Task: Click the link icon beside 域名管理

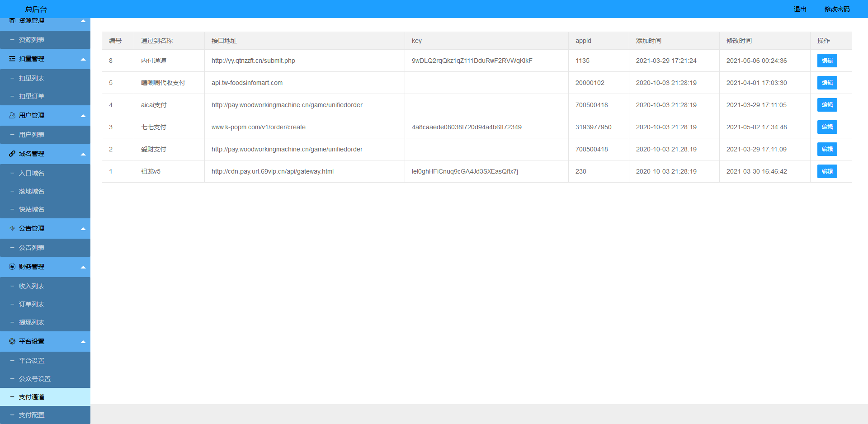Action: point(12,154)
